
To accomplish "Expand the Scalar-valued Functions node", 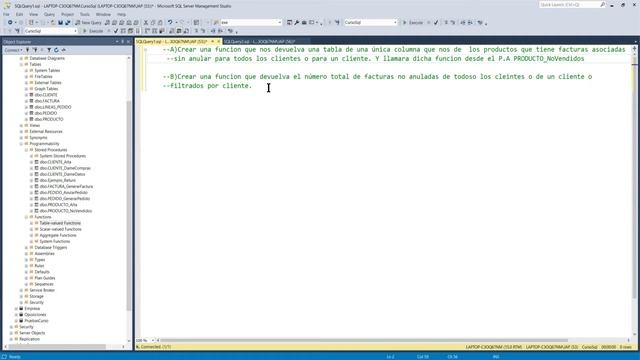I will click(31, 229).
